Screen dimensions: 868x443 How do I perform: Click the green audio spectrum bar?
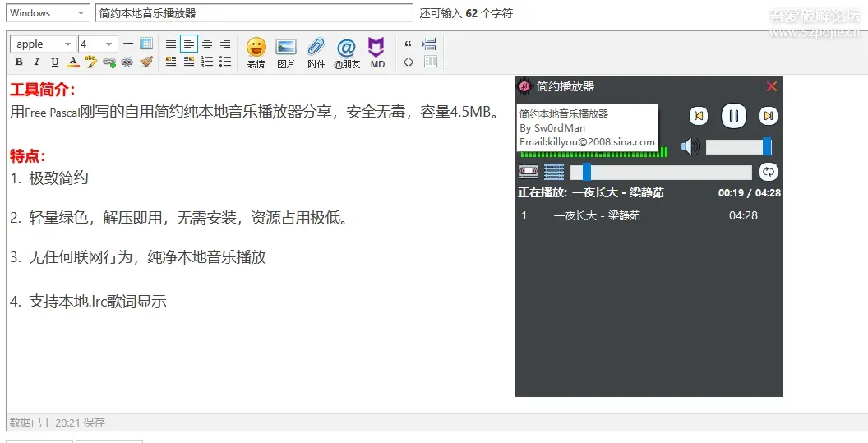click(x=594, y=152)
